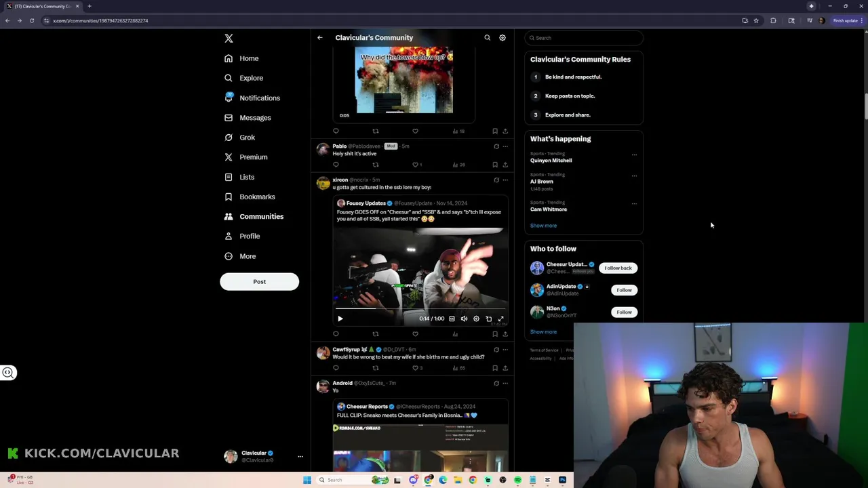The image size is (868, 488).
Task: Enter fullscreen on the Fousey video
Action: 501,319
